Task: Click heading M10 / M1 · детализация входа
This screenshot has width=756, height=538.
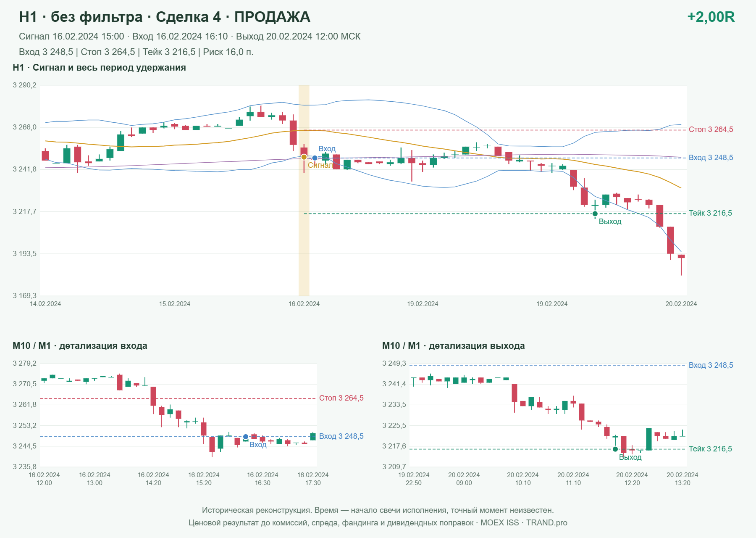Action: (80, 346)
